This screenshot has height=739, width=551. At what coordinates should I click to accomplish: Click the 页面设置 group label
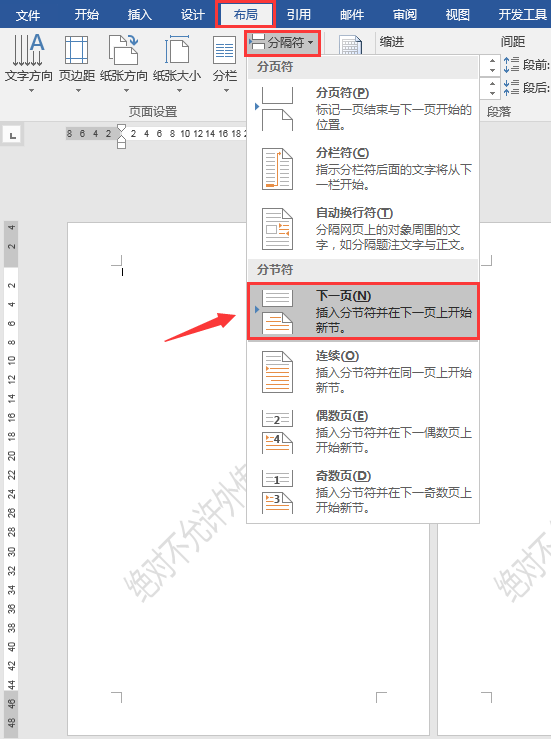coord(153,112)
